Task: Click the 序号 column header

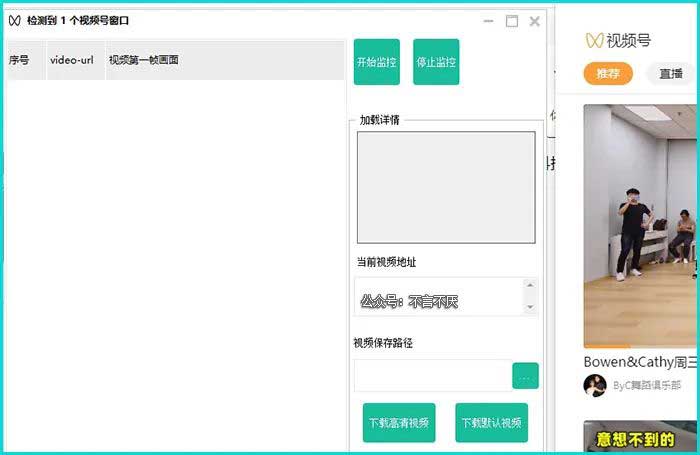Action: click(x=20, y=60)
